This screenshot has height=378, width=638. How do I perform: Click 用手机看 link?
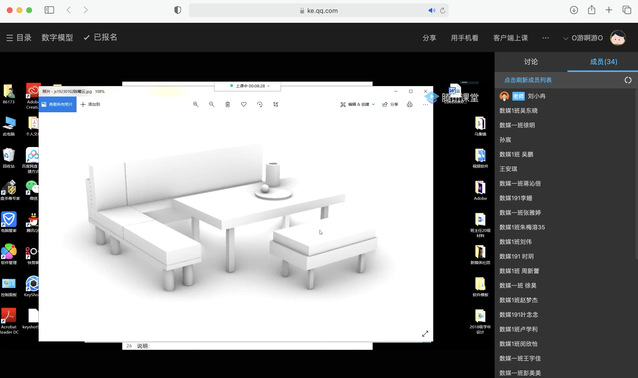click(x=464, y=38)
